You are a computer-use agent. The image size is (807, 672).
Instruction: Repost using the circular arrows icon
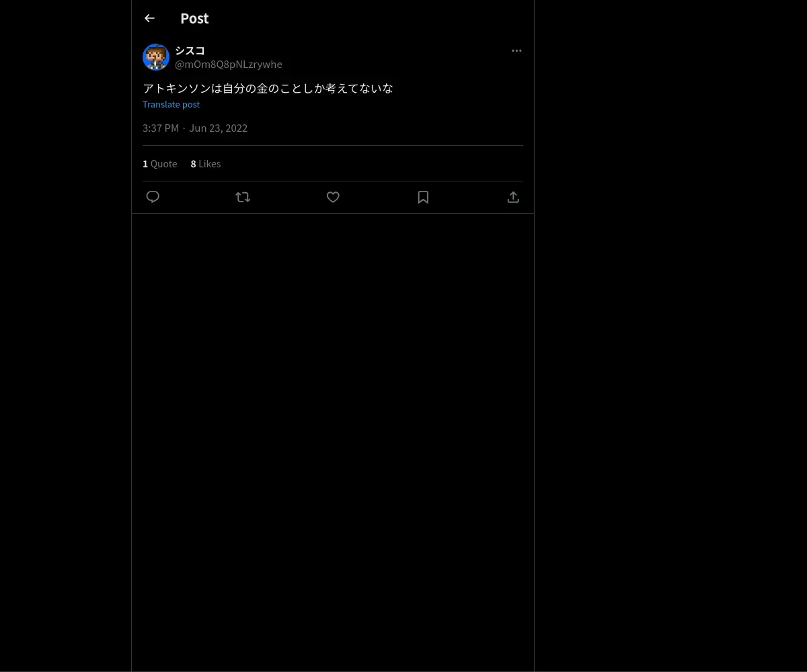(x=243, y=197)
